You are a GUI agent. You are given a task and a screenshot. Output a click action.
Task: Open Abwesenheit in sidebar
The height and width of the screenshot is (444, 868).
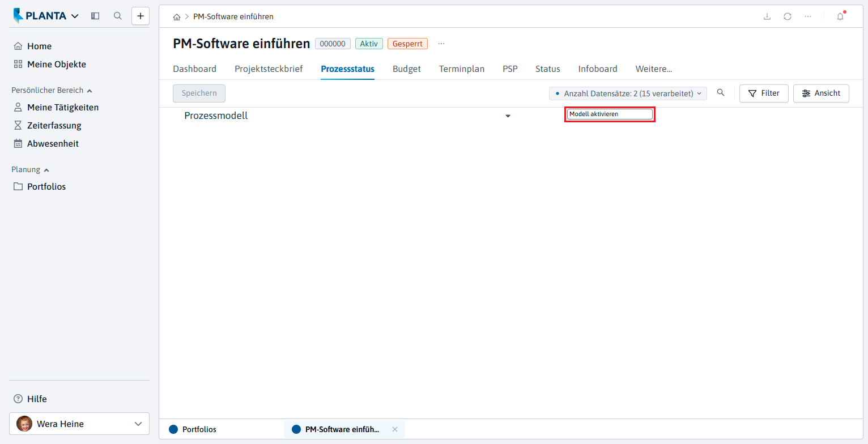pyautogui.click(x=46, y=144)
